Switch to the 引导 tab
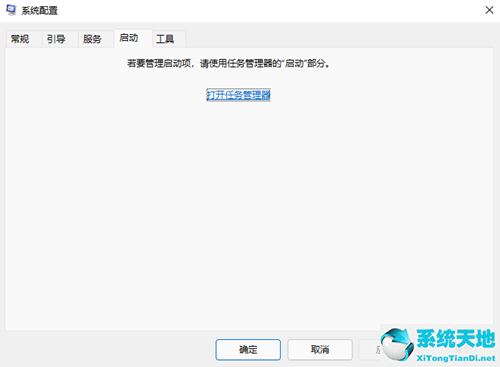500x367 pixels. pos(60,39)
